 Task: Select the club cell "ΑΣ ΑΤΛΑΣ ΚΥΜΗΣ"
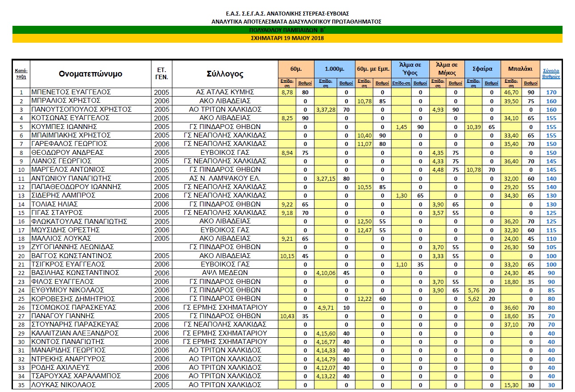[x=225, y=92]
